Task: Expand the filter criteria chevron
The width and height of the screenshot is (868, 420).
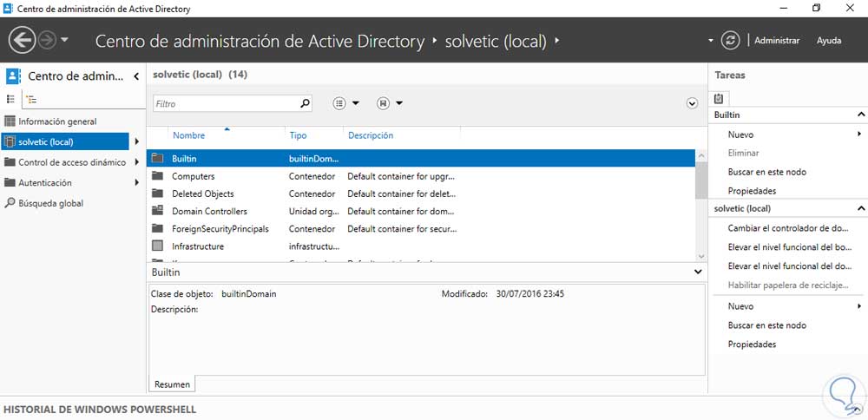Action: tap(692, 103)
